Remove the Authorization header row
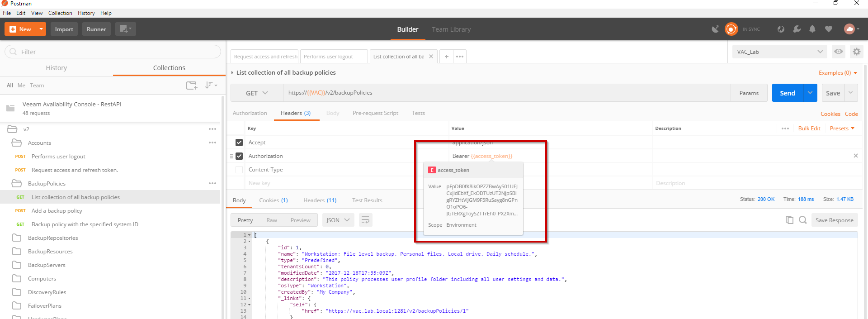Viewport: 868px width, 319px height. [855, 156]
